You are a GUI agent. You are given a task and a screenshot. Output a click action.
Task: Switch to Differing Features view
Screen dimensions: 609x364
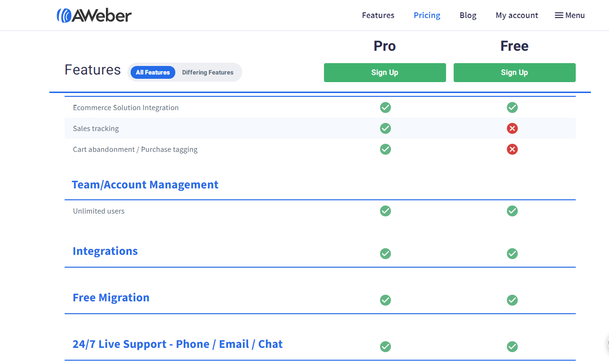[x=208, y=72]
